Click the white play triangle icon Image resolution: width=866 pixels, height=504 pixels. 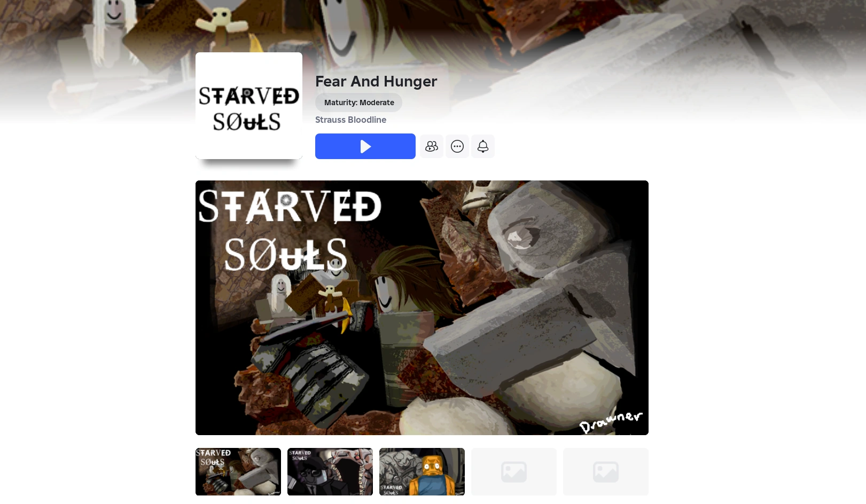pos(365,146)
